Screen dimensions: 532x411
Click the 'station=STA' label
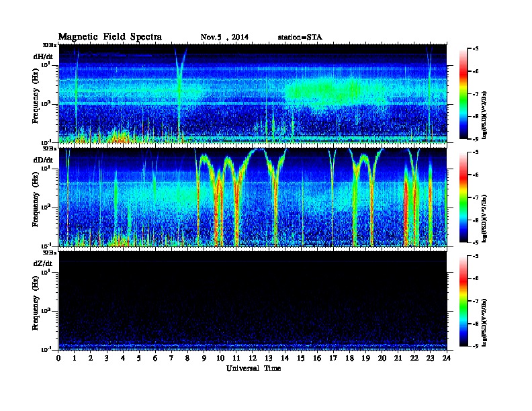click(300, 37)
